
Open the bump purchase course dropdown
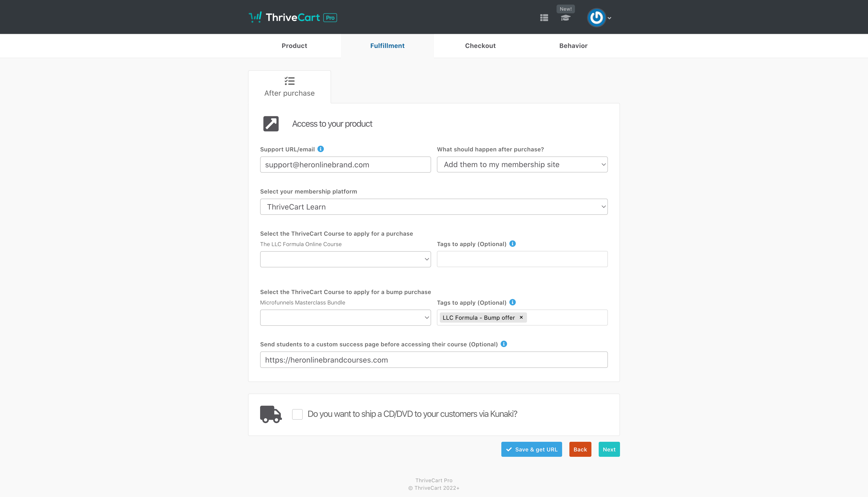point(345,318)
